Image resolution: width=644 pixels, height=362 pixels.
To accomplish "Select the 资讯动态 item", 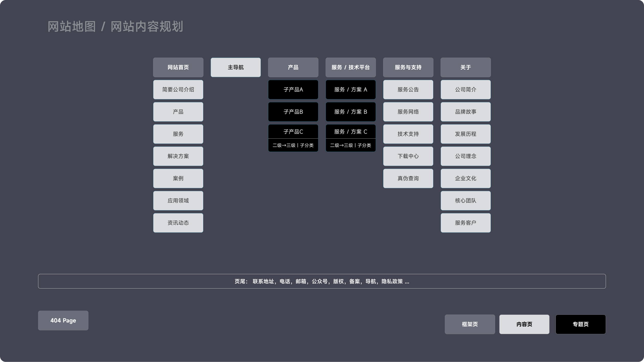I will (178, 223).
